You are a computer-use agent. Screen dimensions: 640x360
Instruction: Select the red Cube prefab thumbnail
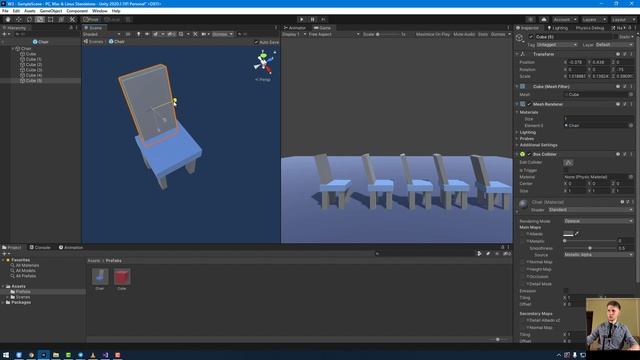(122, 277)
